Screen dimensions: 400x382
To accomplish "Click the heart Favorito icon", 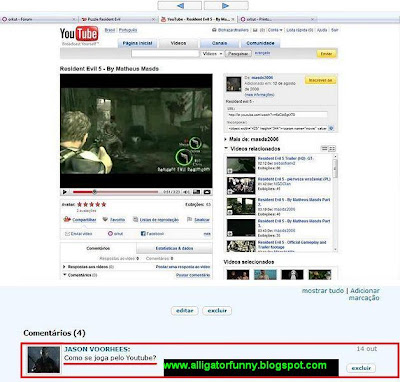I will point(105,219).
